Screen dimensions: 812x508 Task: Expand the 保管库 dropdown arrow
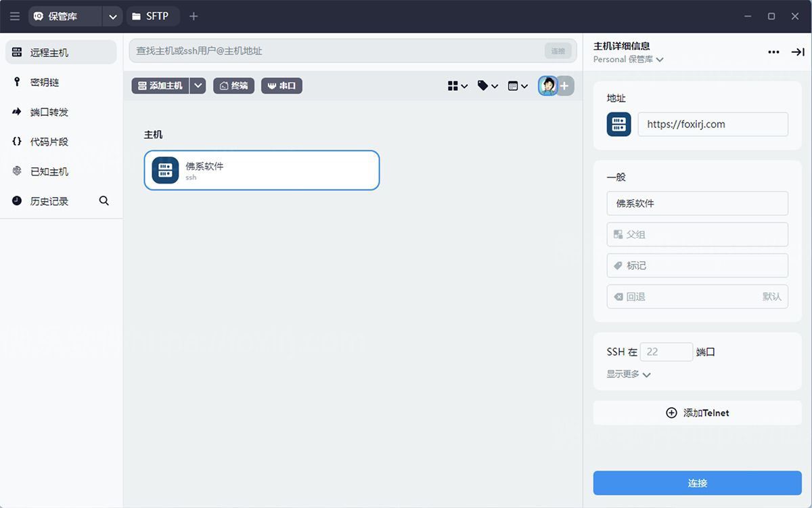point(113,16)
